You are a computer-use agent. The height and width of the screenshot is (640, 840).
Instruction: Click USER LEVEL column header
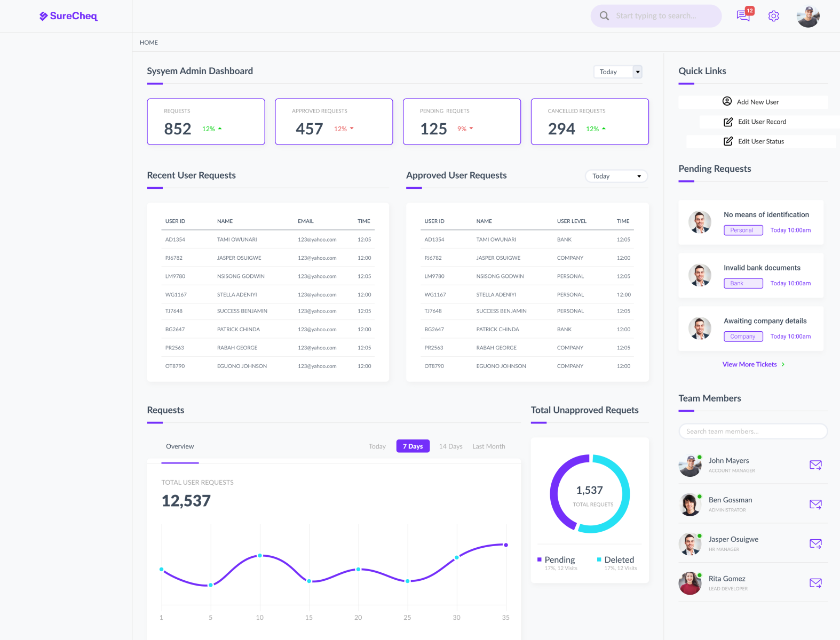point(572,221)
